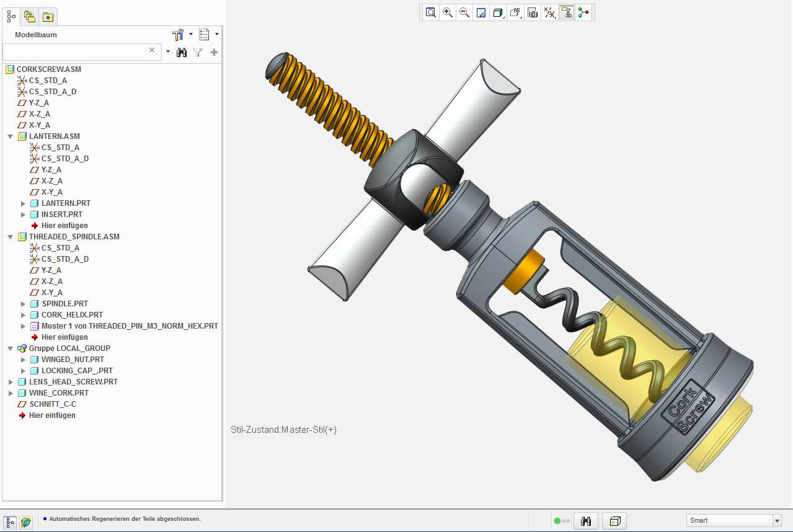The height and width of the screenshot is (532, 793).
Task: Clear the model tree search box
Action: tap(152, 50)
